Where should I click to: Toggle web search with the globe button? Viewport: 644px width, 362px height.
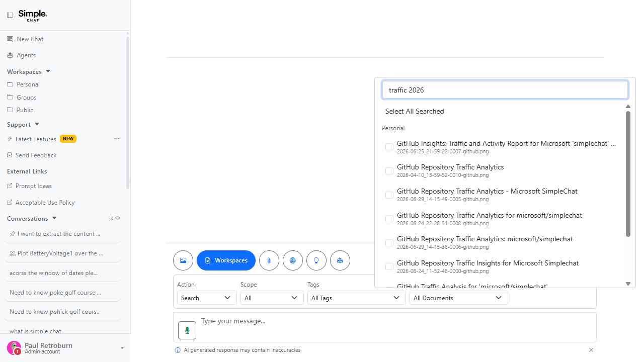pyautogui.click(x=293, y=260)
